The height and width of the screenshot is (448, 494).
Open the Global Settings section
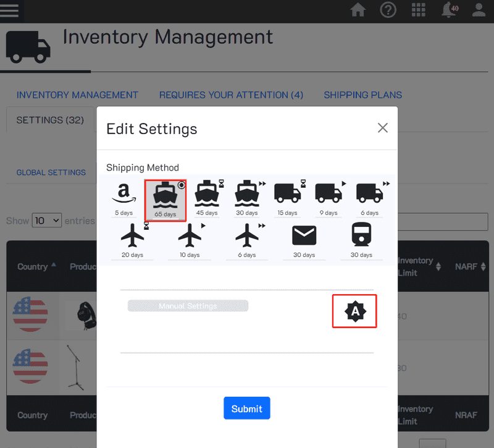[x=51, y=172]
